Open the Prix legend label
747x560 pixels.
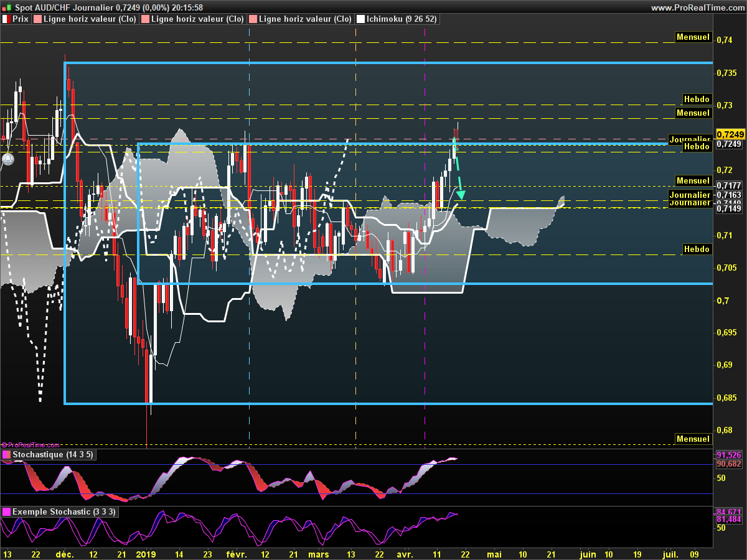pos(21,19)
